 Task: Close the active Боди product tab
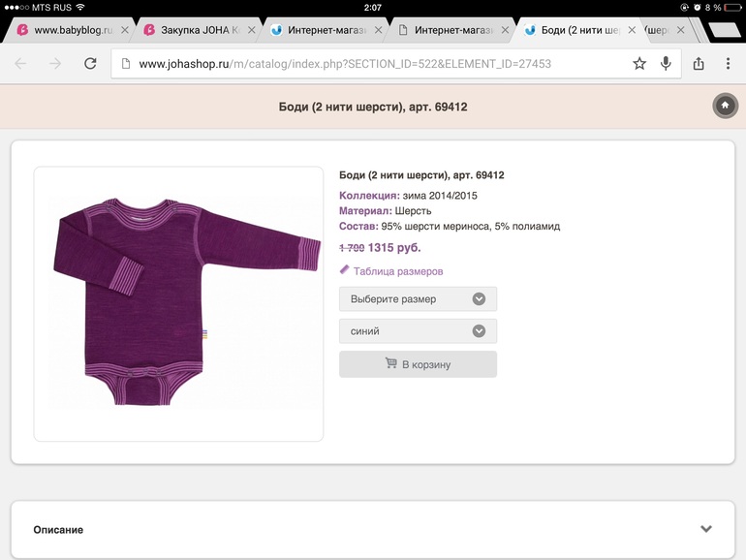coord(632,30)
